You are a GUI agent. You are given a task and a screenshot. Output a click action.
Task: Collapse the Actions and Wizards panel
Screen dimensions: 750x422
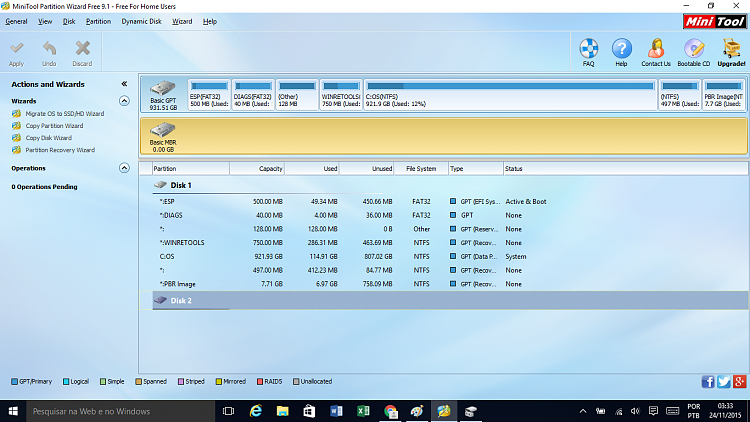point(124,84)
